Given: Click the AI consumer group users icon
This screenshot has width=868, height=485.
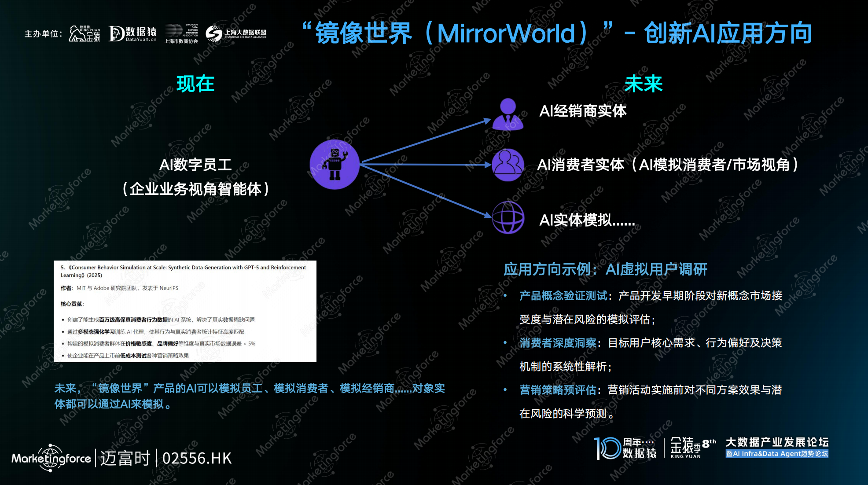Looking at the screenshot, I should pyautogui.click(x=508, y=165).
